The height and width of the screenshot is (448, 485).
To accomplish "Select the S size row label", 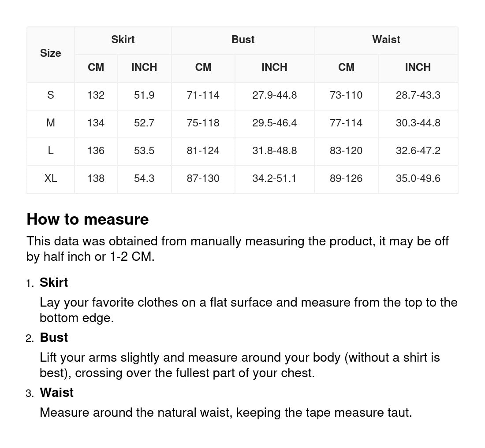I will point(51,95).
